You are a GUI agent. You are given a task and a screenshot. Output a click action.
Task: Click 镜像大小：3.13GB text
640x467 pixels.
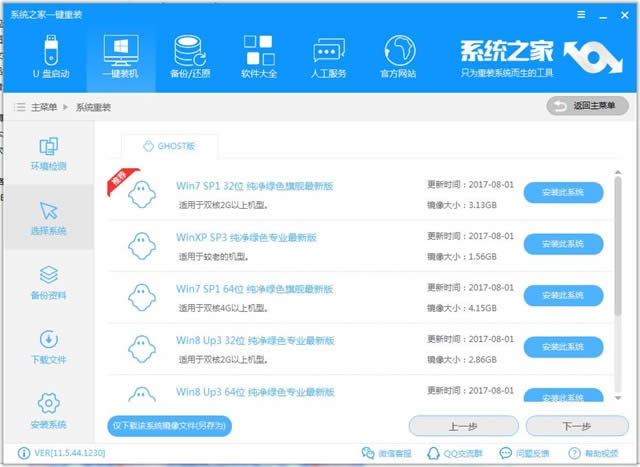point(462,205)
